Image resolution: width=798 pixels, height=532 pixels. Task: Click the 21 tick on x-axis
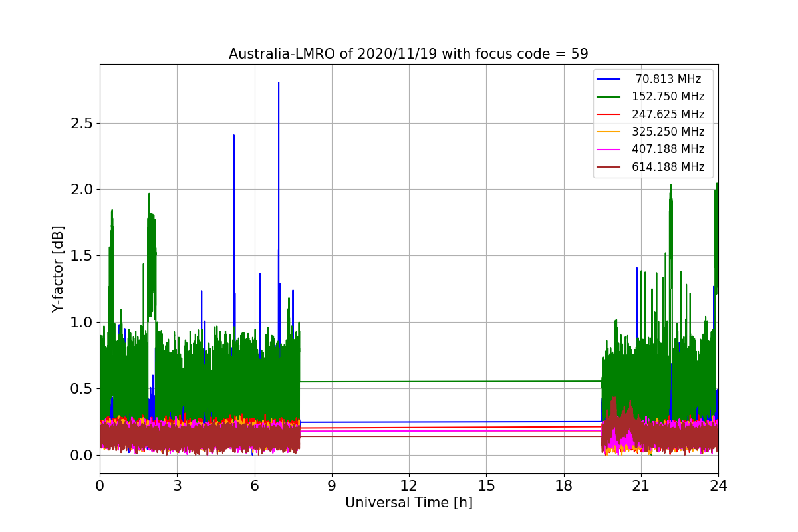[x=641, y=486]
